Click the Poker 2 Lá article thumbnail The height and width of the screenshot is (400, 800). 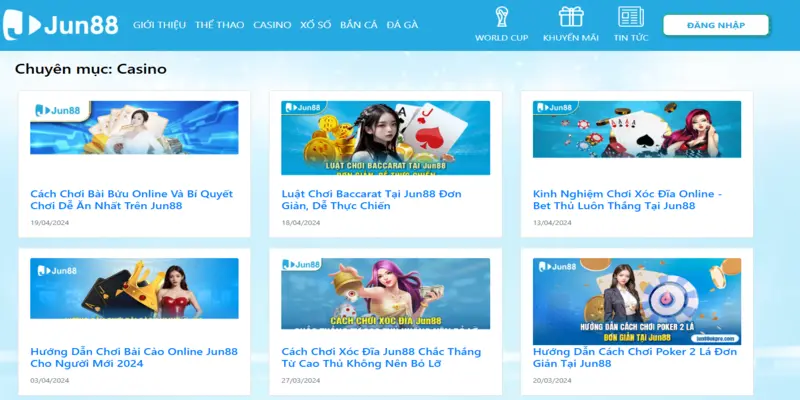[637, 302]
